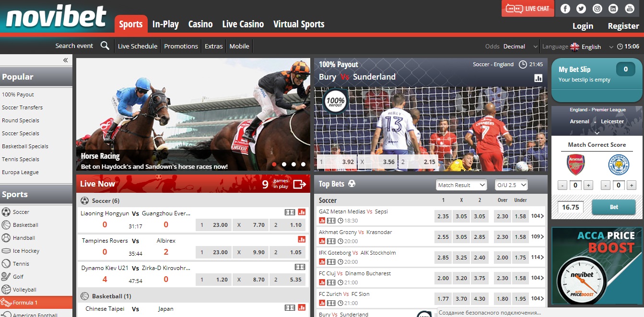Open the My Bet Slip counter badge
Image resolution: width=644 pixels, height=317 pixels.
pyautogui.click(x=625, y=70)
